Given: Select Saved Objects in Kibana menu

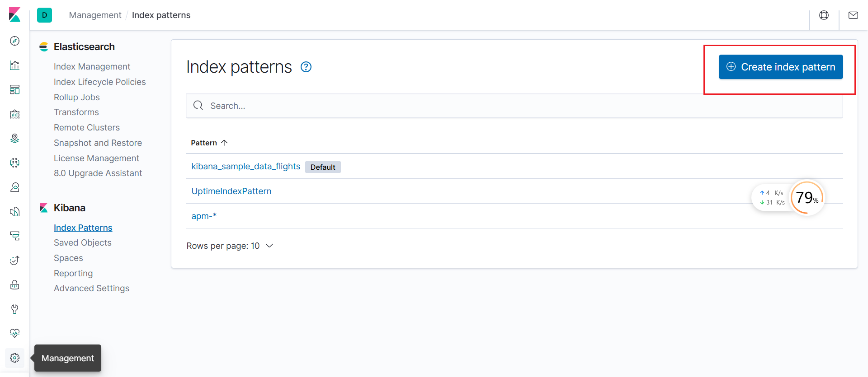Looking at the screenshot, I should click(x=82, y=242).
